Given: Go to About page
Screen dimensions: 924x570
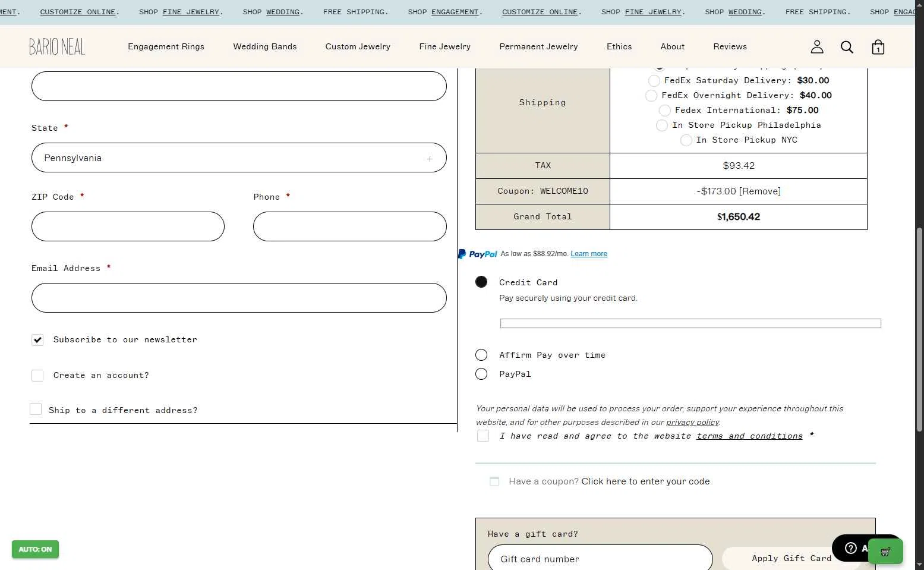Looking at the screenshot, I should pos(672,46).
